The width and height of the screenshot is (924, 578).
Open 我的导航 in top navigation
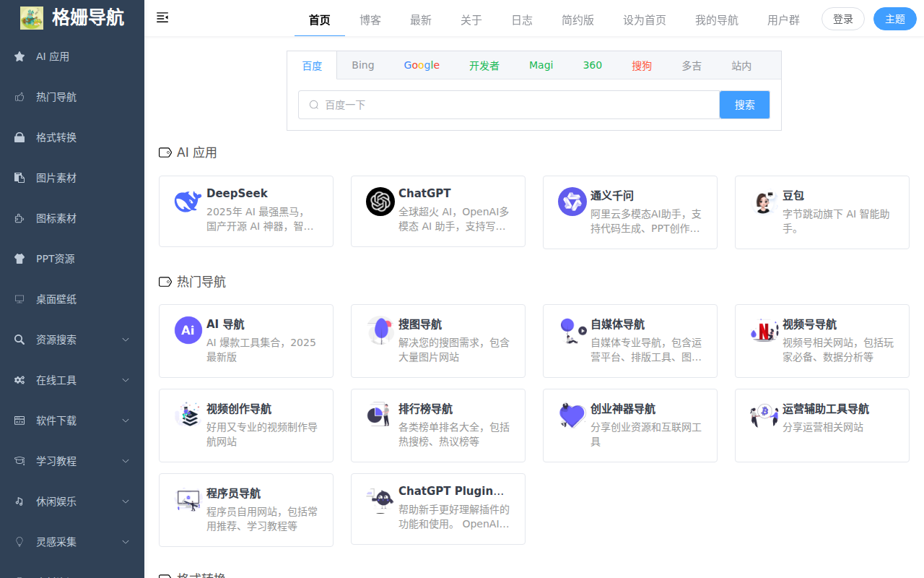pyautogui.click(x=717, y=20)
